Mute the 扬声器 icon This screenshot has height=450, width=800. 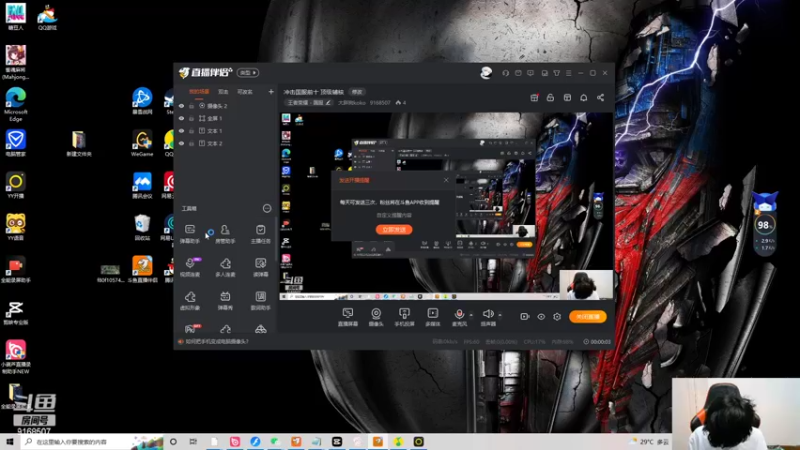[488, 314]
